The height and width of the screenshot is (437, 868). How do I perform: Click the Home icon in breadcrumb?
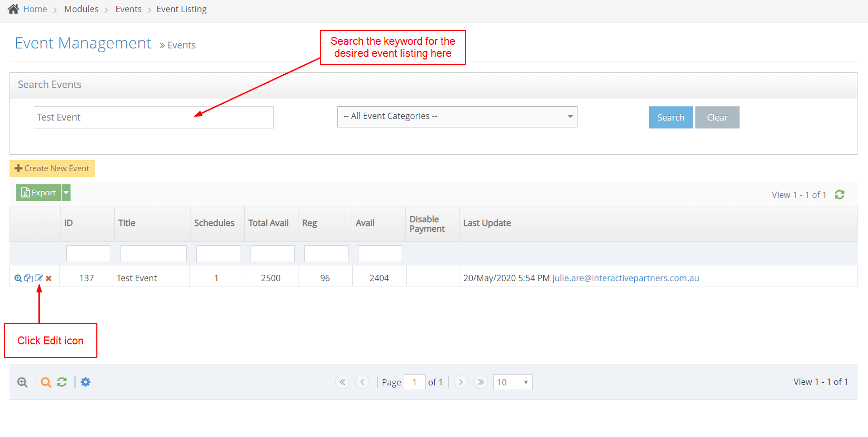point(14,9)
